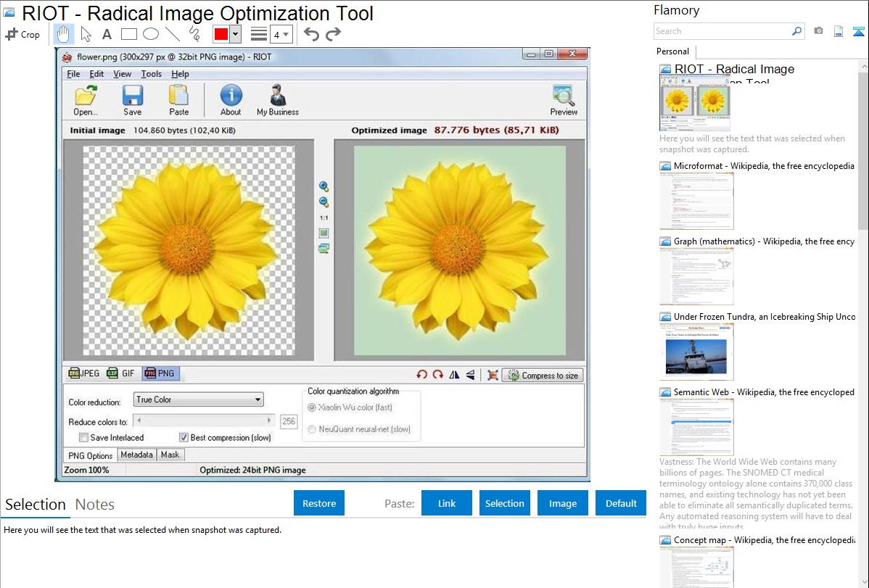
Task: Open the Under Frozen Tundra snapshot thumbnail
Action: click(696, 352)
